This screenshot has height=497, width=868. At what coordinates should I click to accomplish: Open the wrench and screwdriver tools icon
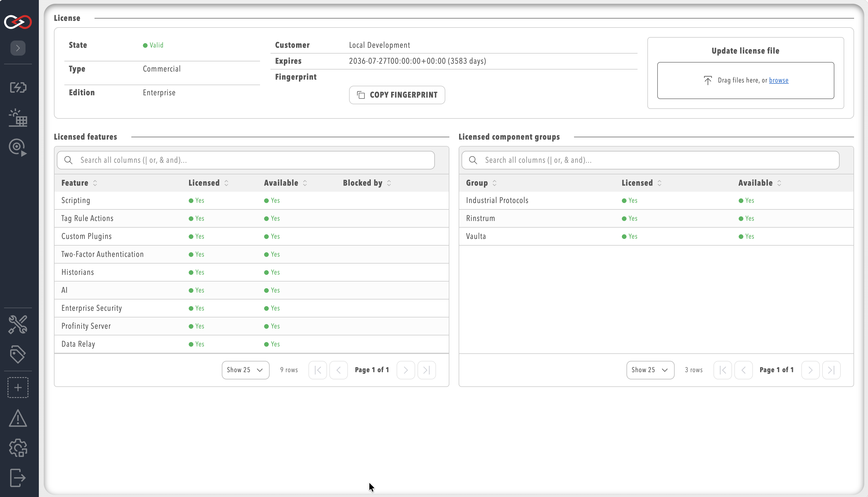(18, 324)
